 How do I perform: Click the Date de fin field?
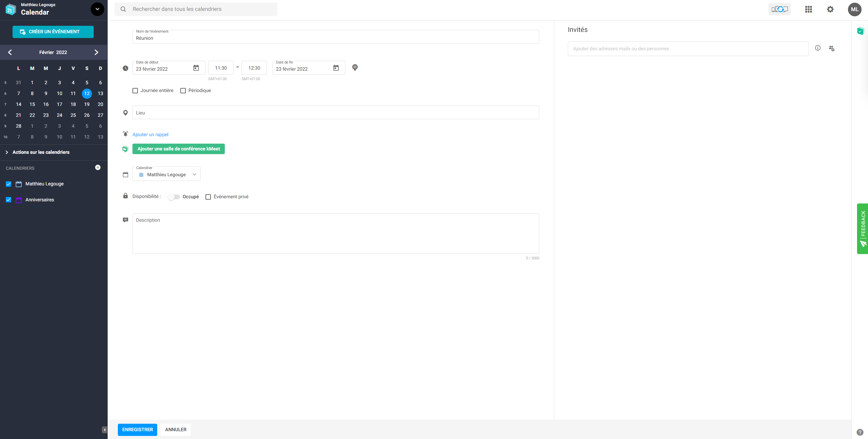[309, 68]
